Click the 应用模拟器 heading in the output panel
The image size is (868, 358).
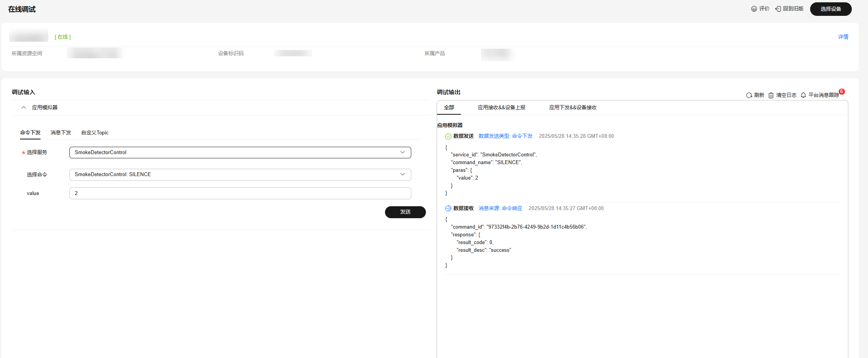coord(450,125)
